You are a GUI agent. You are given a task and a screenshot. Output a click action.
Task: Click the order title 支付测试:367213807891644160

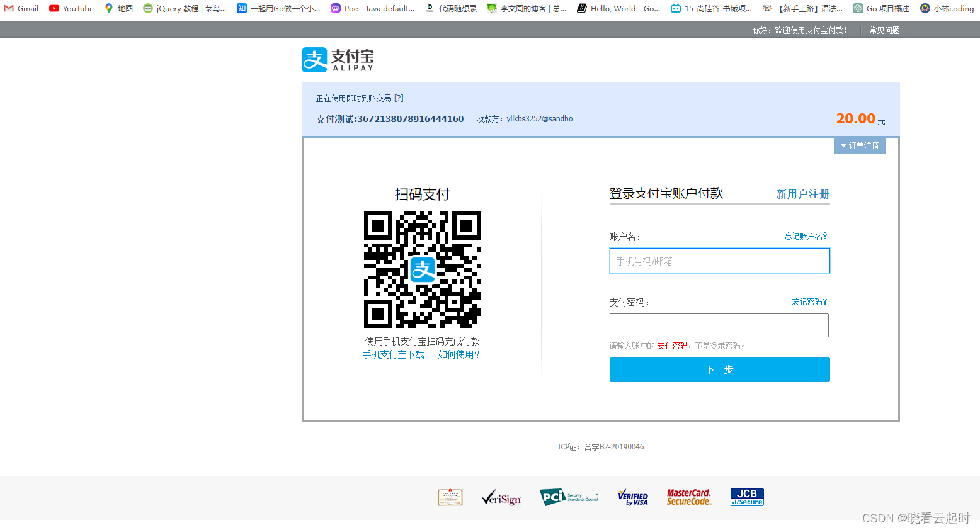pyautogui.click(x=390, y=119)
